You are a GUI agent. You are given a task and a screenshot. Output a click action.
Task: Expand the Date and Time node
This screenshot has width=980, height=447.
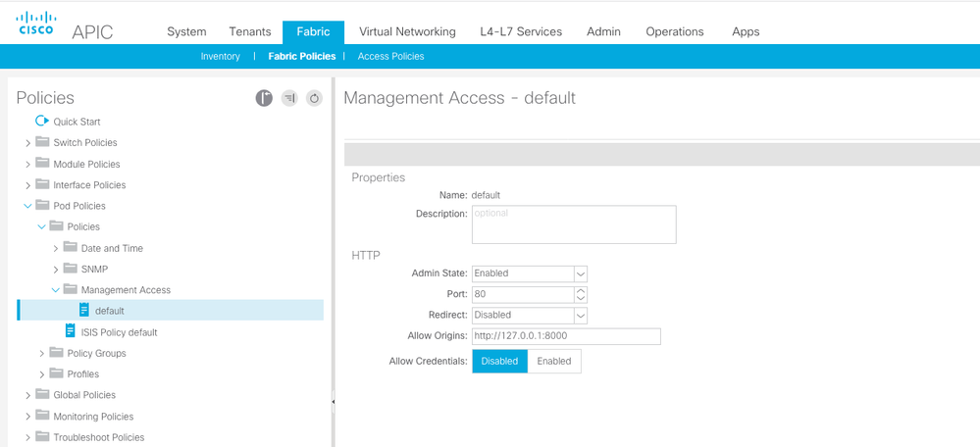(56, 248)
